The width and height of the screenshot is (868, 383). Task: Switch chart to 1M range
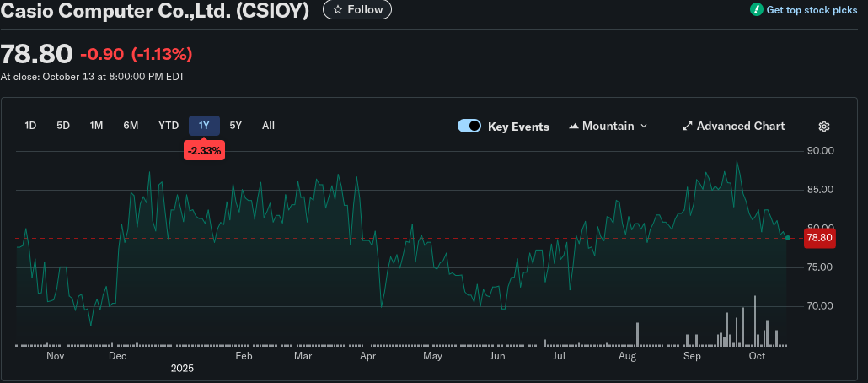[x=96, y=126]
